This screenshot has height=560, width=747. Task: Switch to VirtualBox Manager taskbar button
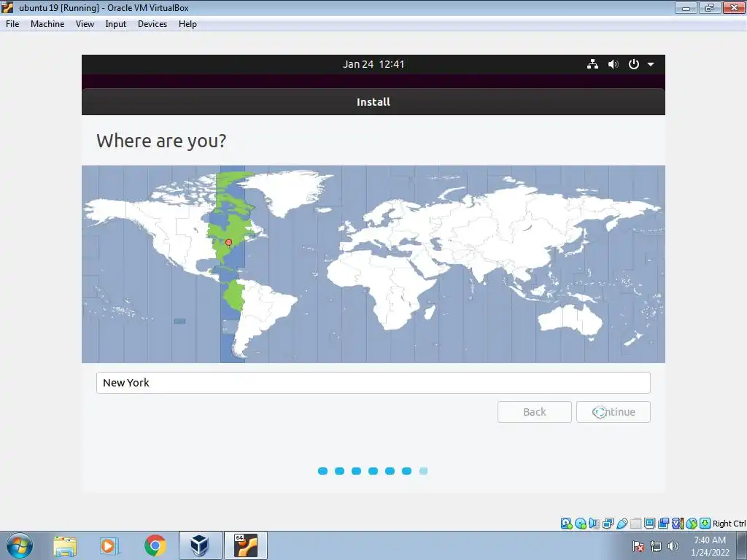(200, 545)
